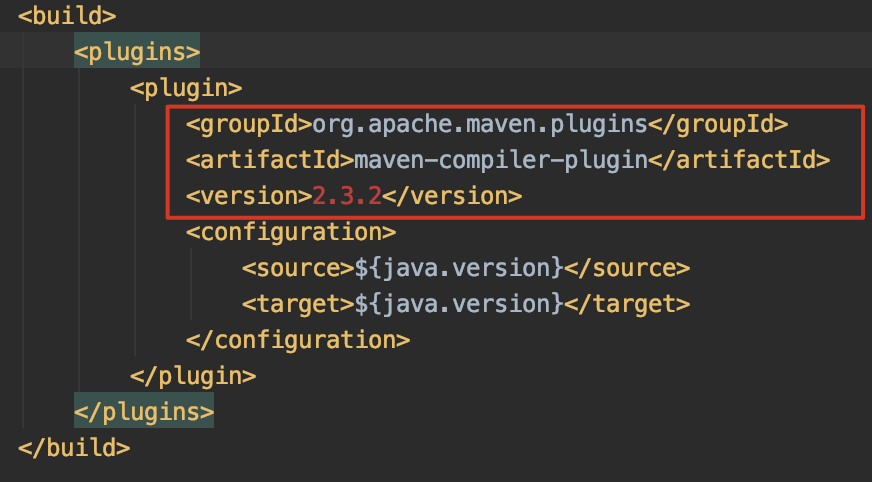Click the closing version tag
The width and height of the screenshot is (872, 482).
452,196
